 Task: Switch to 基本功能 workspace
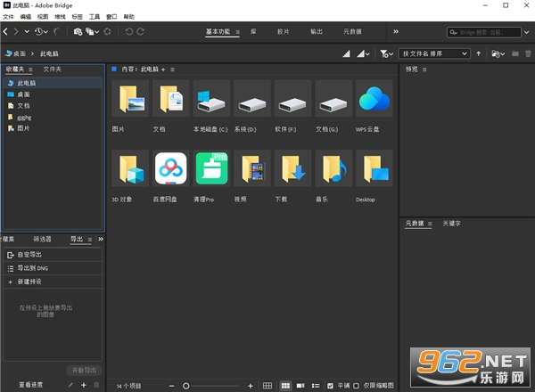click(x=218, y=32)
